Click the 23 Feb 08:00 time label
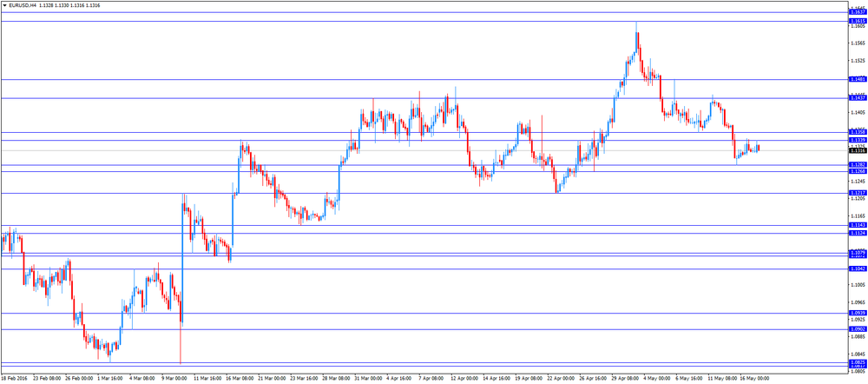The height and width of the screenshot is (384, 868). coord(47,379)
